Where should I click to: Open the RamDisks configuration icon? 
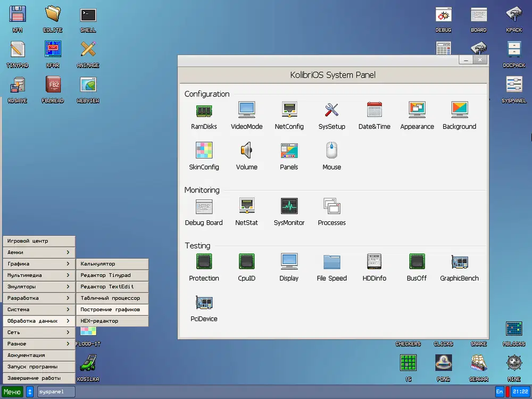coord(204,111)
